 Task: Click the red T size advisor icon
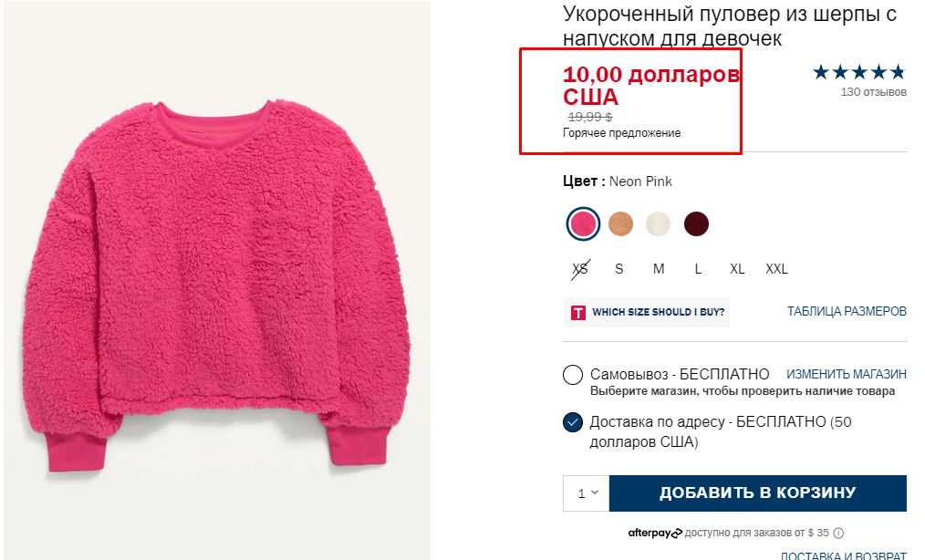(578, 312)
